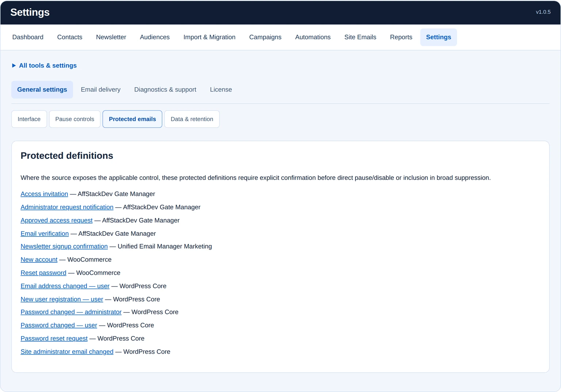Click the Settings page title in header
561x392 pixels.
click(30, 12)
